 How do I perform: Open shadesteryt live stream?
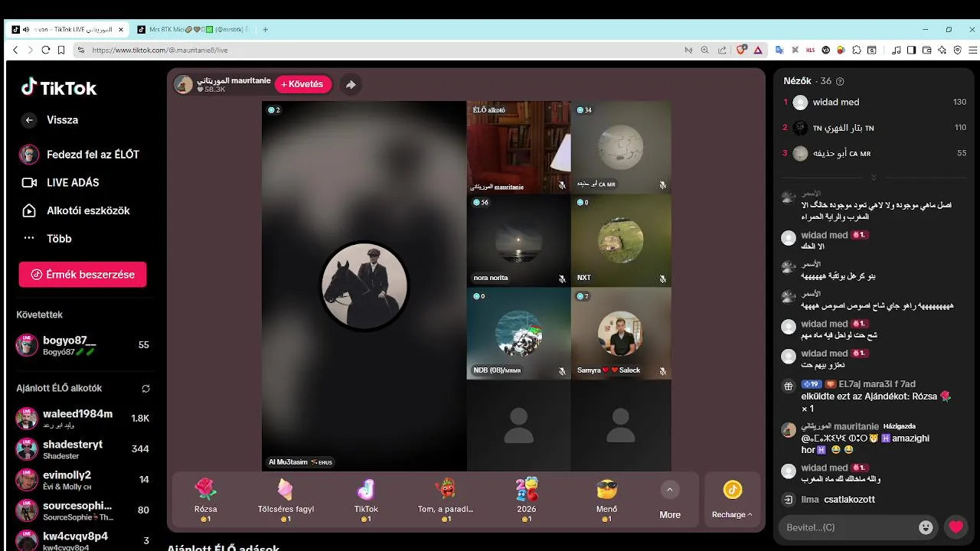(x=83, y=449)
